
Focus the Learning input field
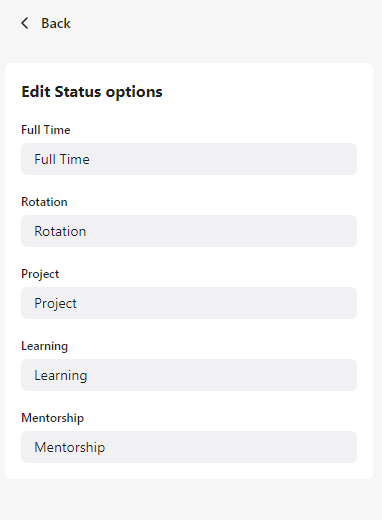[189, 375]
